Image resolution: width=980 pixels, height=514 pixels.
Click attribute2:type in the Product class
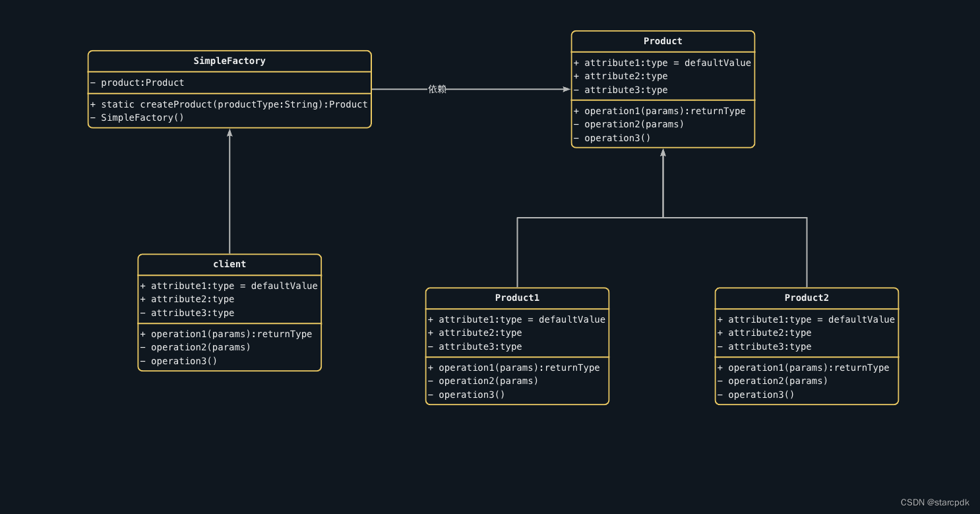pos(621,76)
